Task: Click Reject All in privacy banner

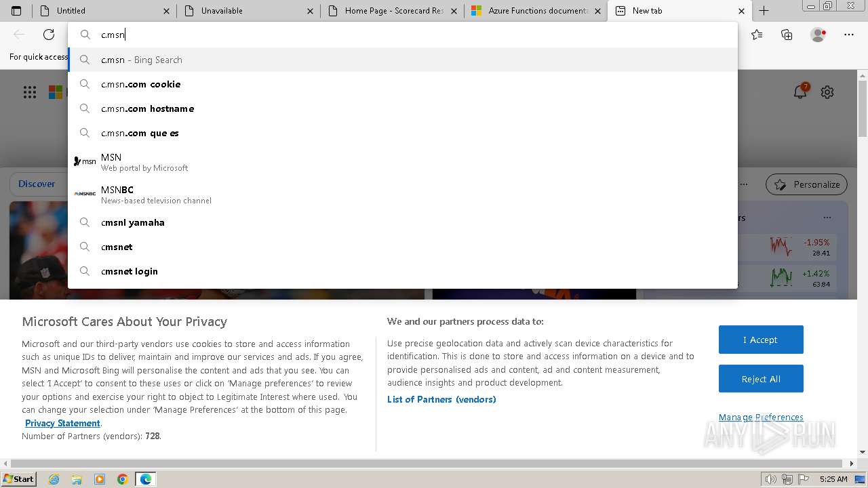Action: pos(761,379)
